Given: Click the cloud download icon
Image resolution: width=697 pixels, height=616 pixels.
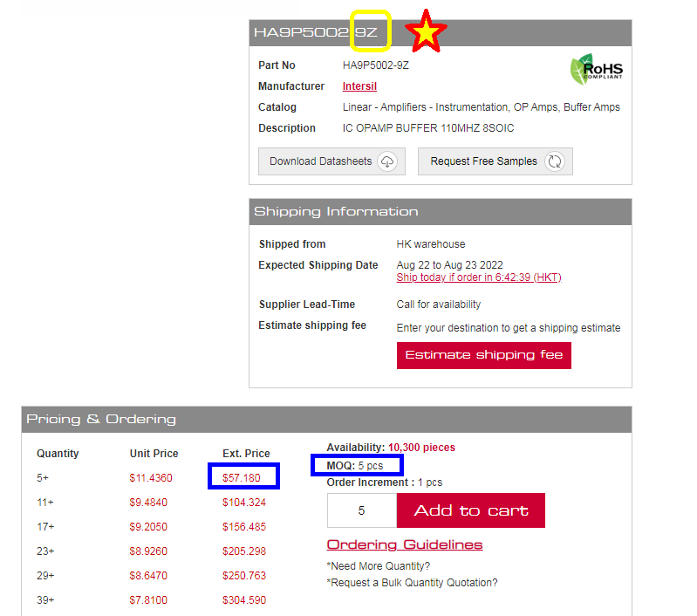Looking at the screenshot, I should tap(387, 161).
